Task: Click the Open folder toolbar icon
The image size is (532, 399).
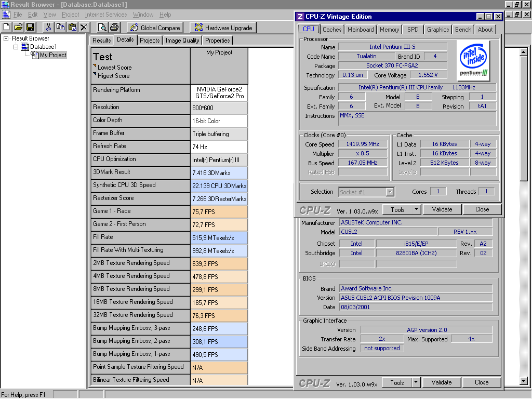Action: point(18,28)
